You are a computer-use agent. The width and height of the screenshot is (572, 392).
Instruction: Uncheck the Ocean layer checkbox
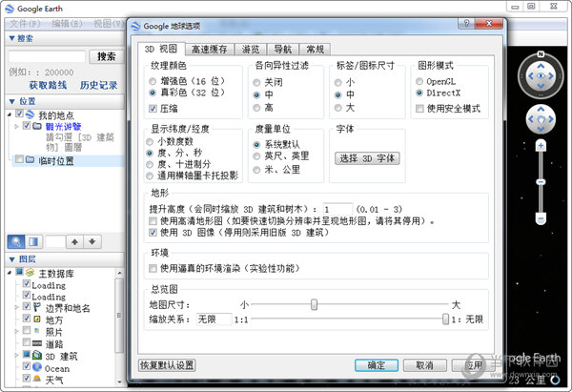coord(27,366)
